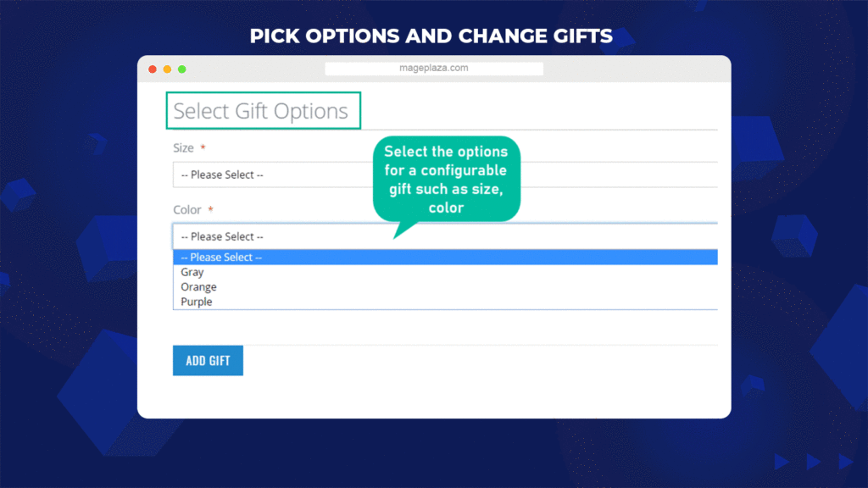Click the green maximize window dot
This screenshot has height=488, width=868.
[x=181, y=69]
